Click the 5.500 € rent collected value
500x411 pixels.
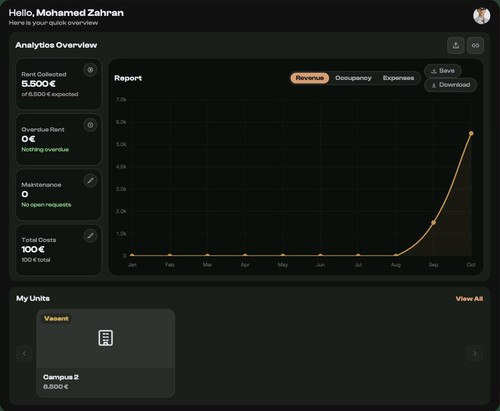39,84
